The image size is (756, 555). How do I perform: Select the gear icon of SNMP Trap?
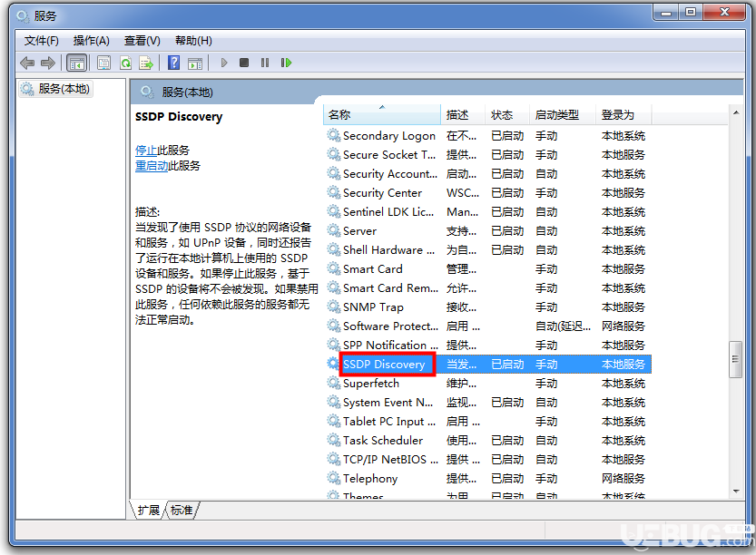(334, 307)
